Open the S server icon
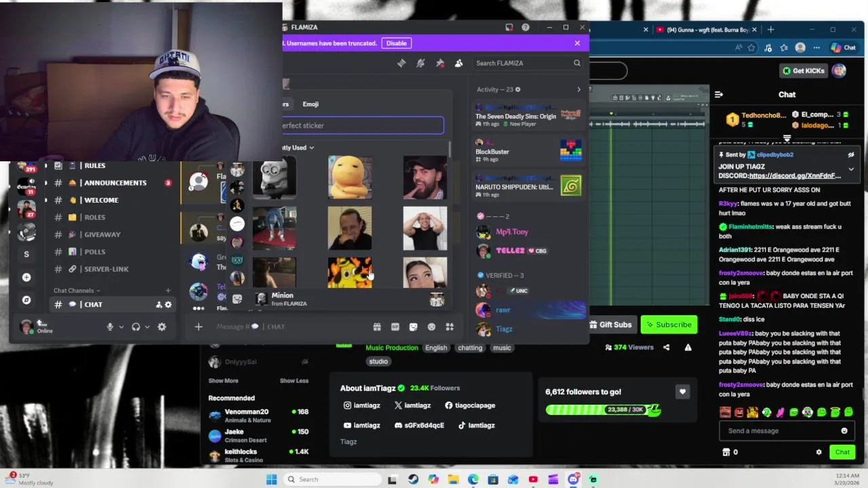Screen dimensions: 868x488 click(x=26, y=254)
